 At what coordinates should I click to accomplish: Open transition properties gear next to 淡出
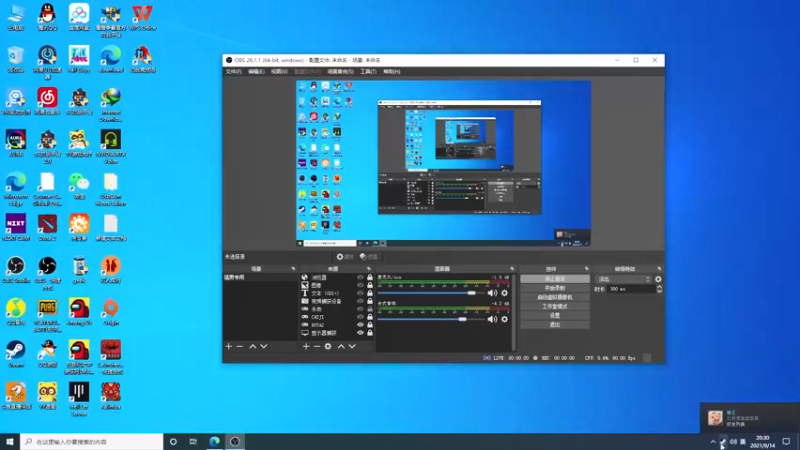[x=658, y=279]
